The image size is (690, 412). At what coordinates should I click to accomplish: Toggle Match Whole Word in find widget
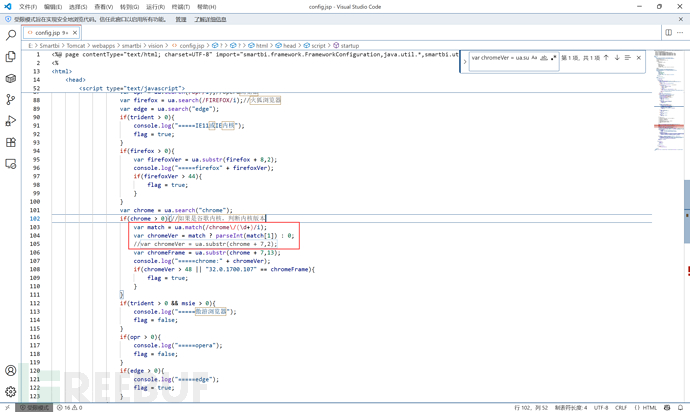point(544,58)
